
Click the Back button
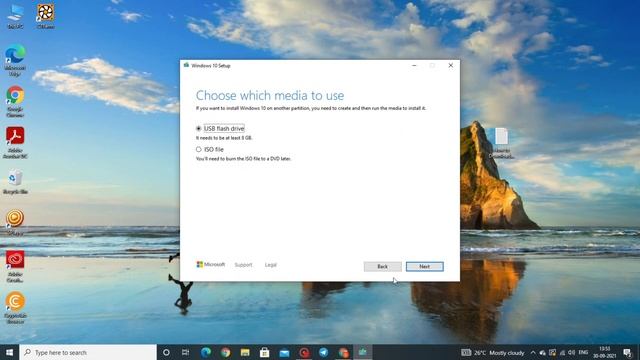click(382, 267)
